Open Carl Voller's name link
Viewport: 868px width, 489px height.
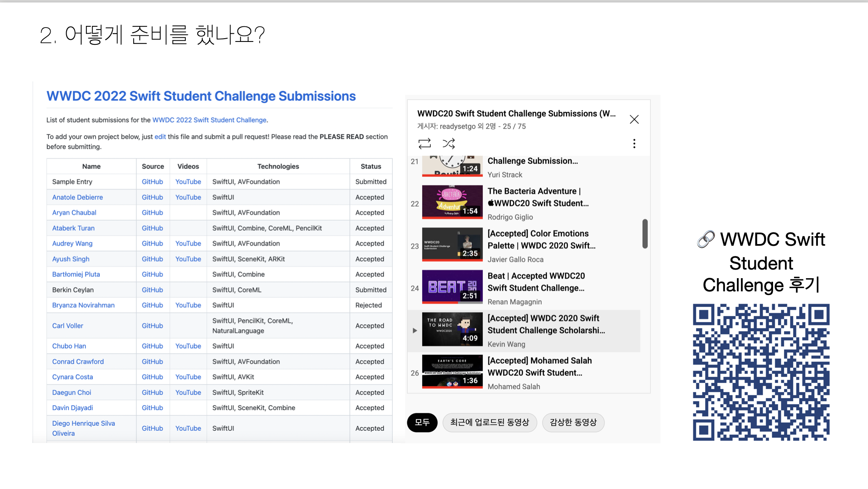(x=67, y=325)
